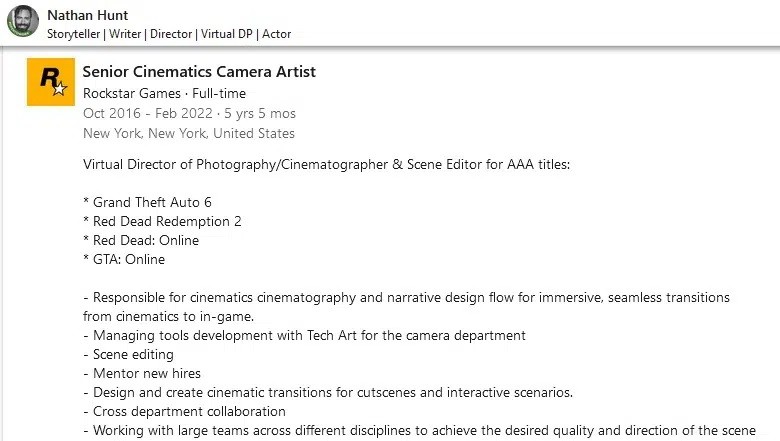Click the cinematics cinematography responsibility line
The image size is (780, 441).
pos(406,298)
